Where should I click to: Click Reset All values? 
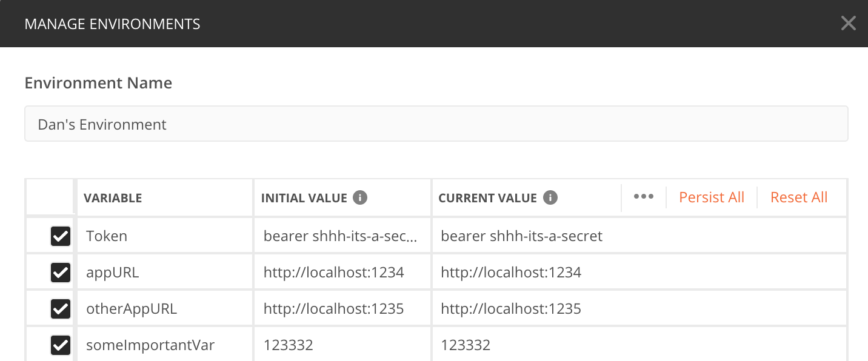(x=798, y=197)
